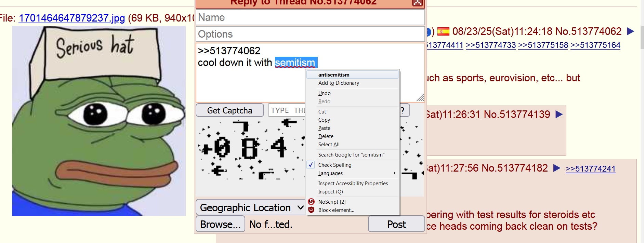The width and height of the screenshot is (644, 243).
Task: Open post menu arrow for No.513774139
Action: 559,114
